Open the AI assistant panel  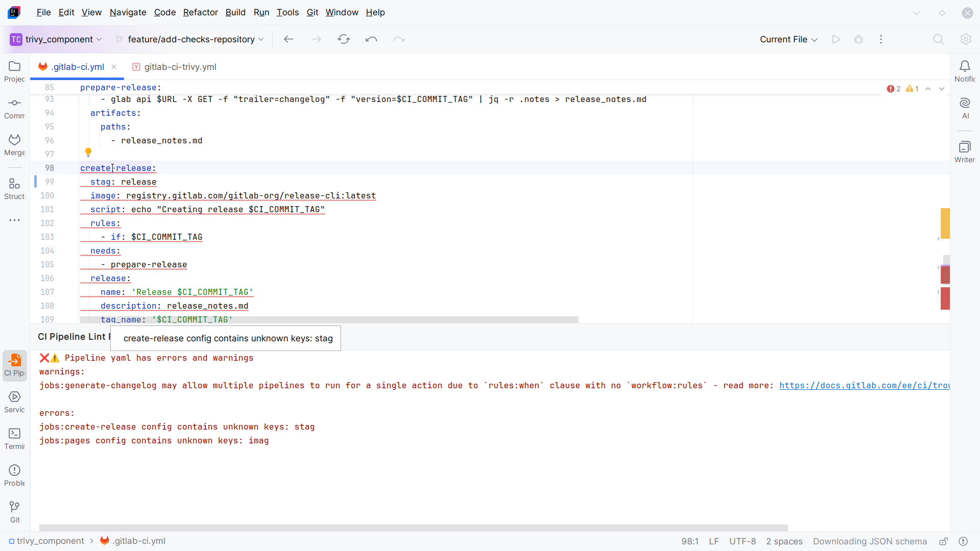click(965, 107)
